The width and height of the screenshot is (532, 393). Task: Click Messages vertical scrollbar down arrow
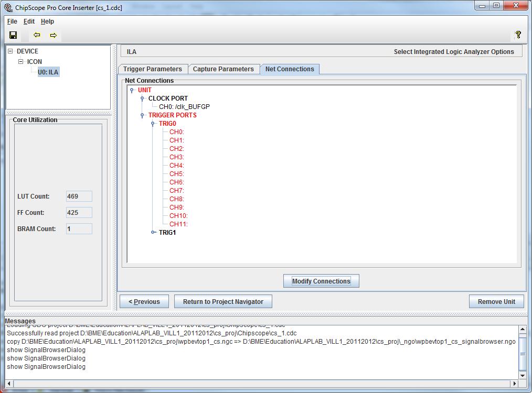pos(523,375)
